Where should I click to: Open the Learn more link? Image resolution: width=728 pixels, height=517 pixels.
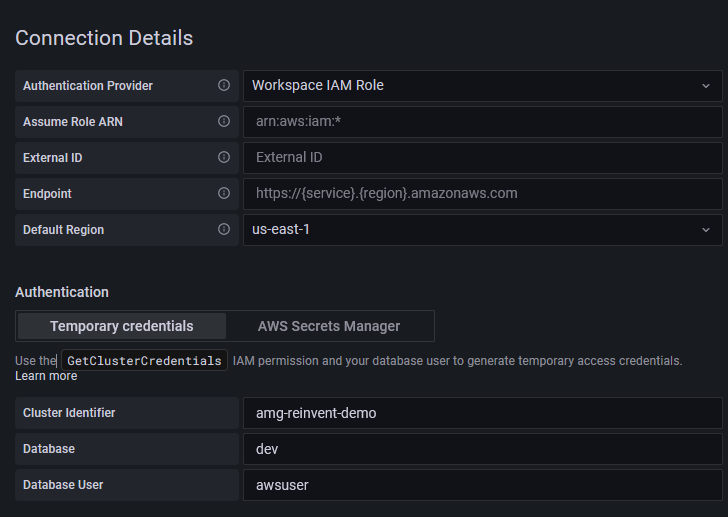(46, 376)
